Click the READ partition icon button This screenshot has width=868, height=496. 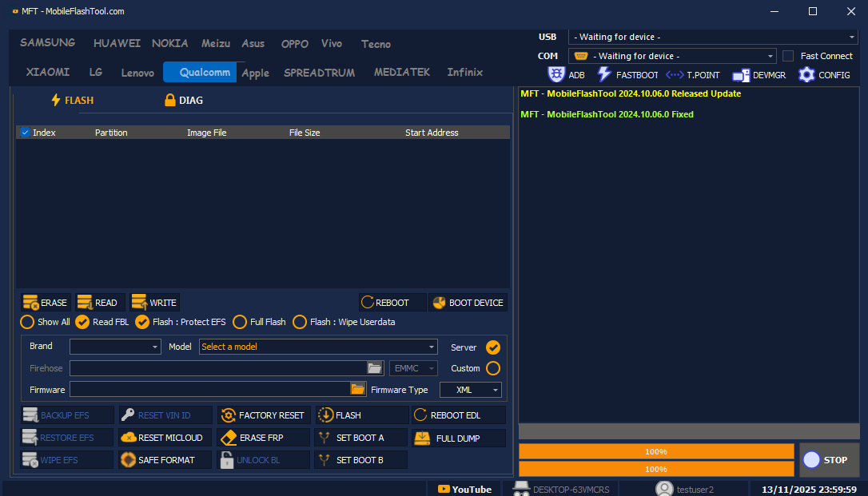(x=100, y=303)
